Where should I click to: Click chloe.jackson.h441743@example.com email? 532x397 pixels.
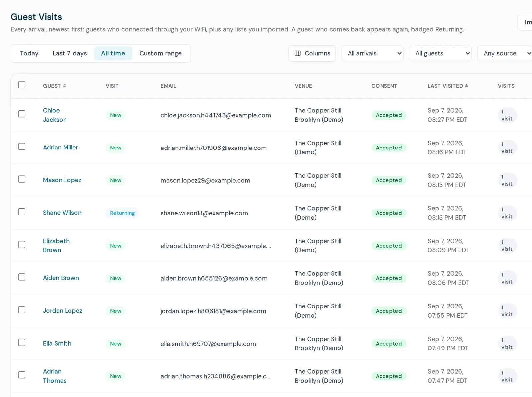(x=216, y=115)
